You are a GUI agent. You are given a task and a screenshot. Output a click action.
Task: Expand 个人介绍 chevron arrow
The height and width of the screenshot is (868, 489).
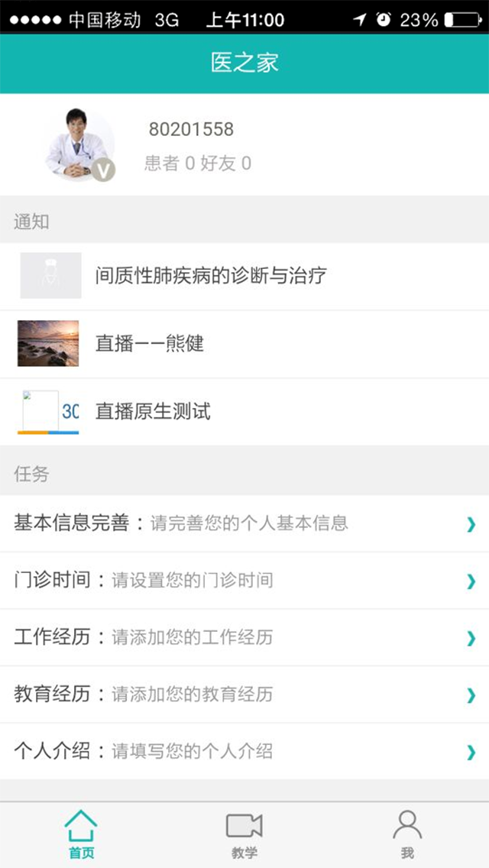tap(471, 753)
